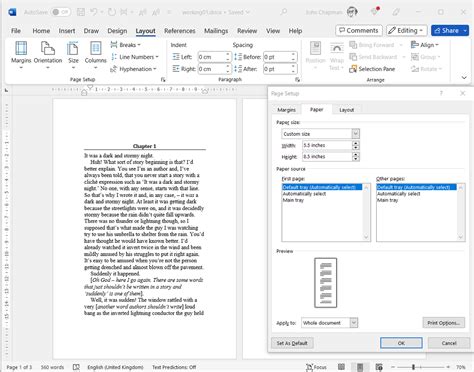This screenshot has width=474, height=372.
Task: Click the Focus mode icon in status bar
Action: coord(316,367)
